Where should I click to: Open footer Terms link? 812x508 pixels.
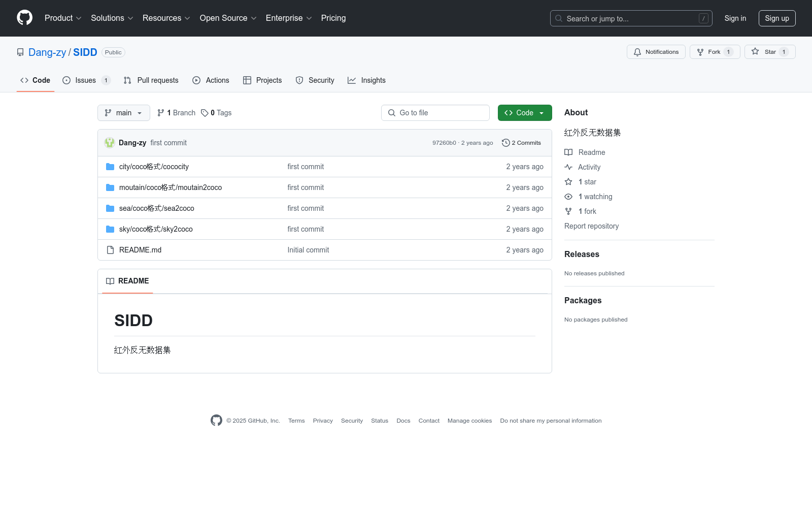pyautogui.click(x=296, y=421)
